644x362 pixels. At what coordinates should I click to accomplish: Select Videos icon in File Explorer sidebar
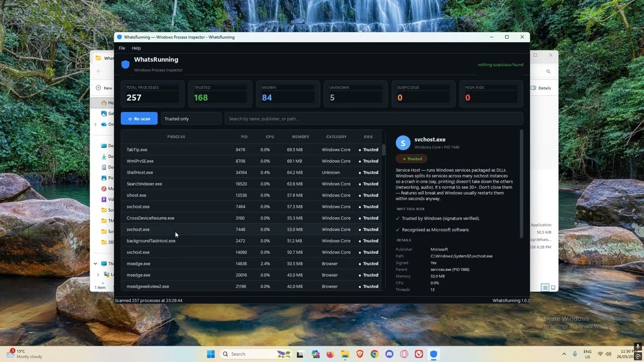point(104,199)
